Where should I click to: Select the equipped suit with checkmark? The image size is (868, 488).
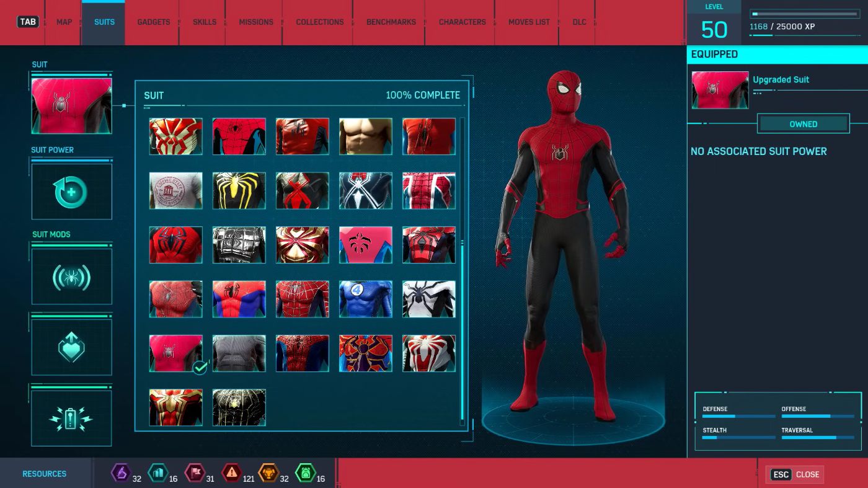175,353
